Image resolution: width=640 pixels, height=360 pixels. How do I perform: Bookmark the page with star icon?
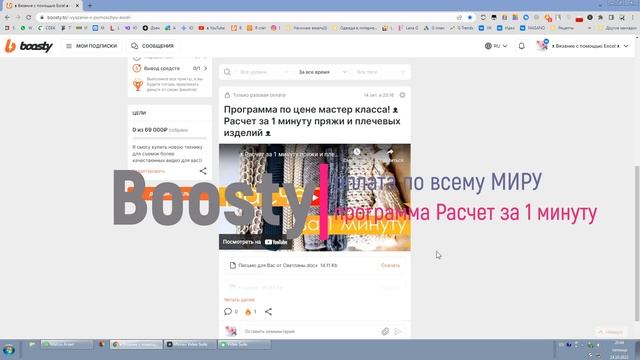tap(470, 18)
